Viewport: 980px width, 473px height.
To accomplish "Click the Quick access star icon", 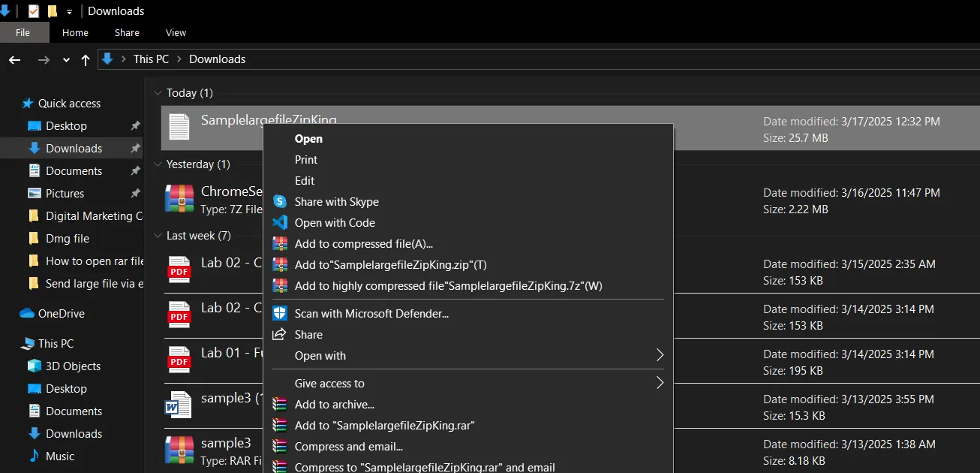I will coord(28,104).
